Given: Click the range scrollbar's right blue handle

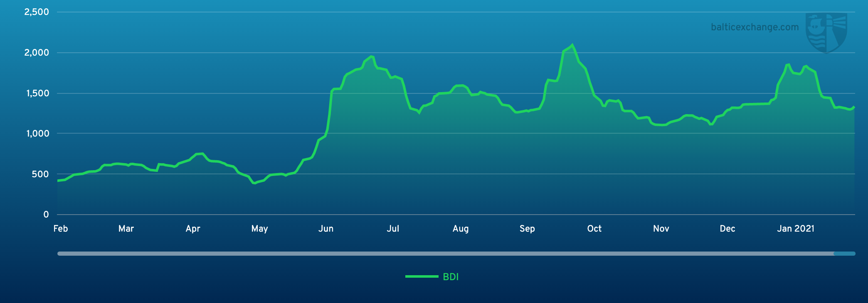Looking at the screenshot, I should pyautogui.click(x=845, y=254).
